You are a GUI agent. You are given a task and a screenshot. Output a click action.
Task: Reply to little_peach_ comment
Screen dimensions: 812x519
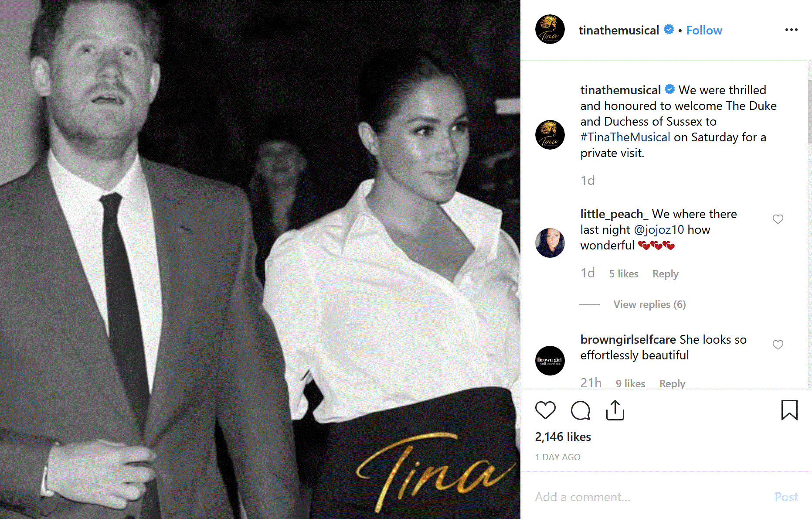click(x=665, y=274)
